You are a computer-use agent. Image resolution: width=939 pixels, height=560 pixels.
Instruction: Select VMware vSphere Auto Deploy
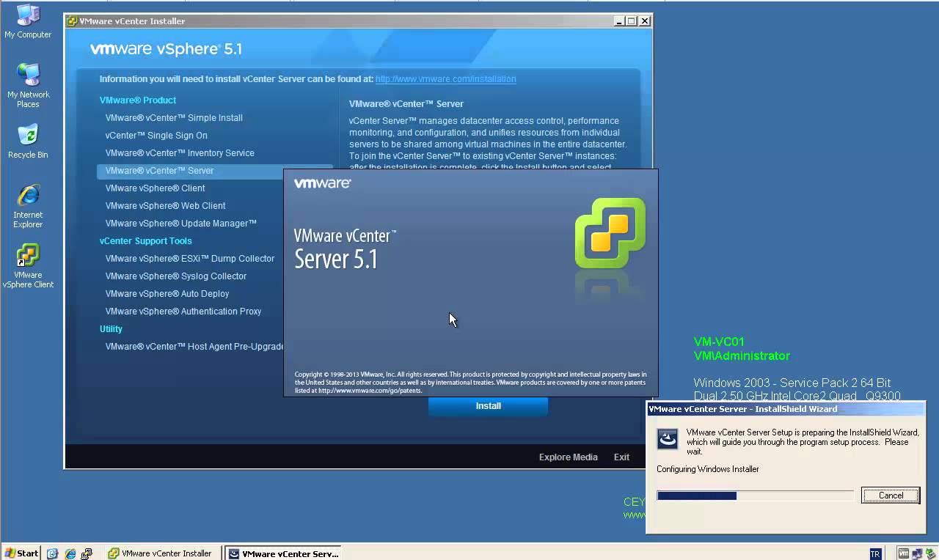tap(167, 293)
